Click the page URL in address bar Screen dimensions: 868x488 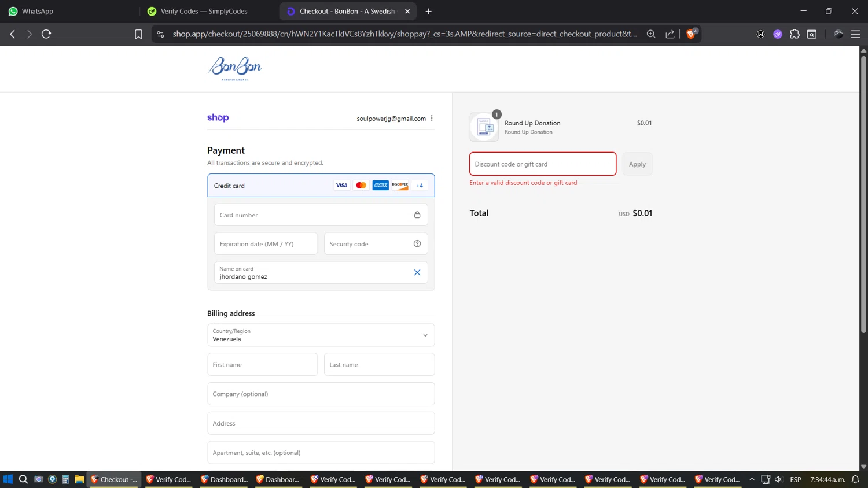404,34
